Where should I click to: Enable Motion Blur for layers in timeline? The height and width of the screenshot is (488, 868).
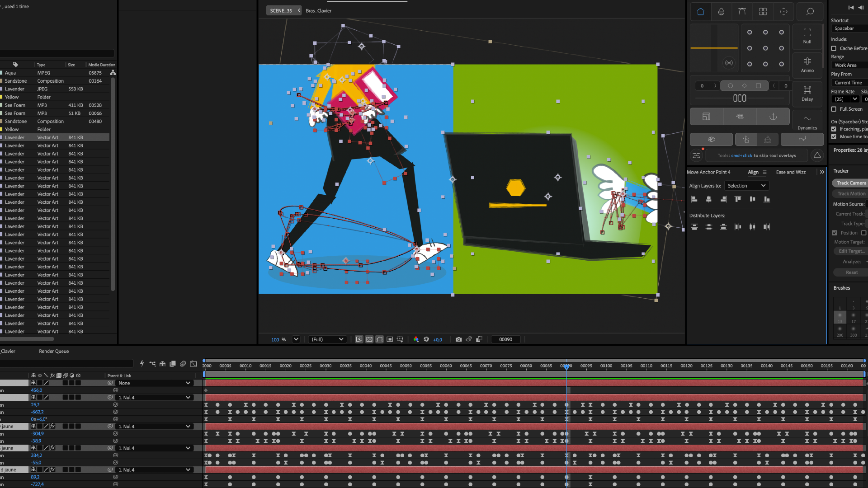(x=183, y=364)
